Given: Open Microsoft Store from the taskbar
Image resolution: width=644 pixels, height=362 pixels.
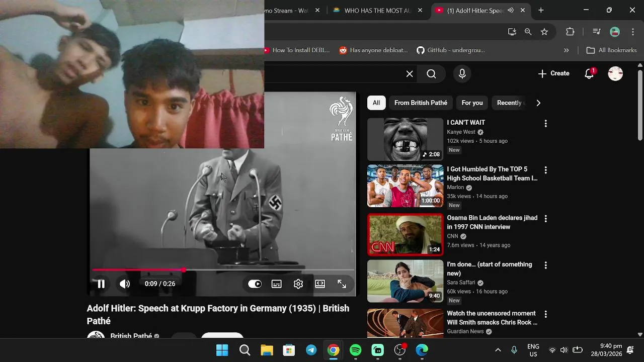Looking at the screenshot, I should (289, 350).
